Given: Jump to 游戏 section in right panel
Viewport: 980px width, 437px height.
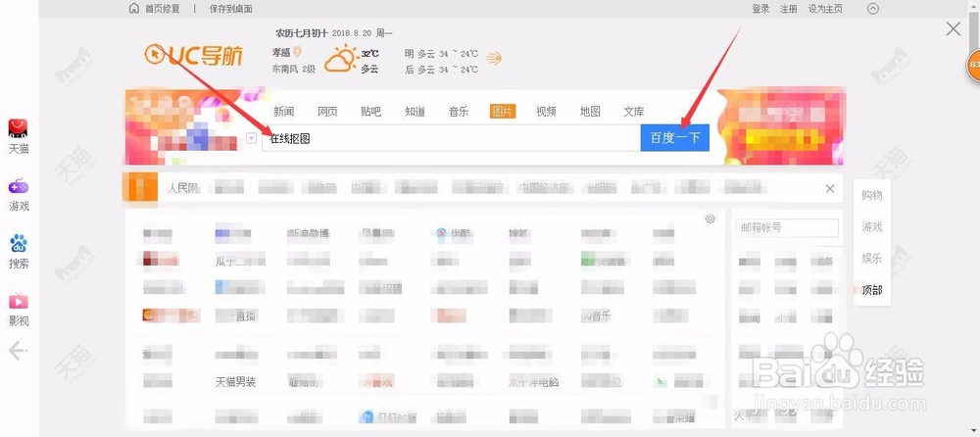Looking at the screenshot, I should click(x=872, y=227).
